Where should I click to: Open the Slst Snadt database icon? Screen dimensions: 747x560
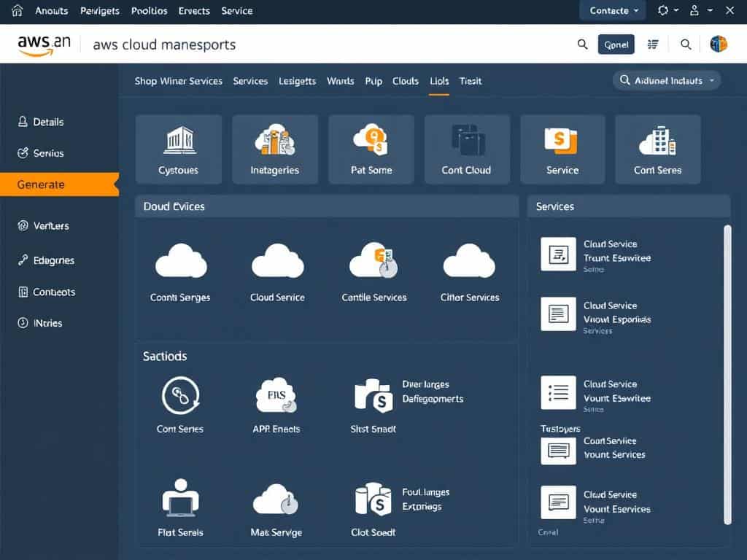(x=374, y=395)
